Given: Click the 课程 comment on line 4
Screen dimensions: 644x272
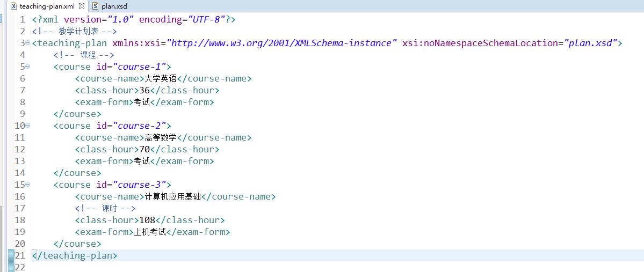Looking at the screenshot, I should point(83,55).
